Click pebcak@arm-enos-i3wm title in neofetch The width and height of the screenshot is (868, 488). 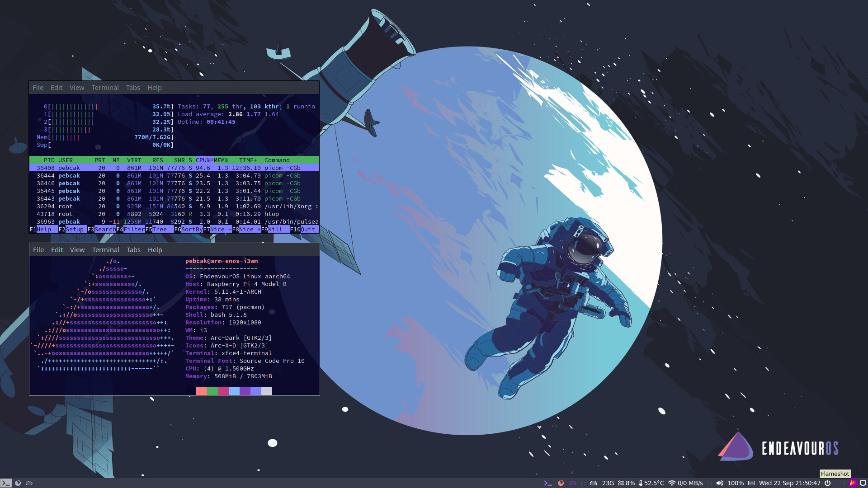tap(222, 261)
